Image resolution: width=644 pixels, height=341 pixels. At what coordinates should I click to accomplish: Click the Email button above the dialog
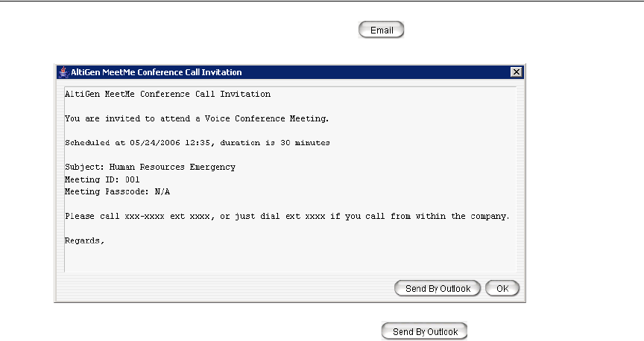click(x=381, y=31)
